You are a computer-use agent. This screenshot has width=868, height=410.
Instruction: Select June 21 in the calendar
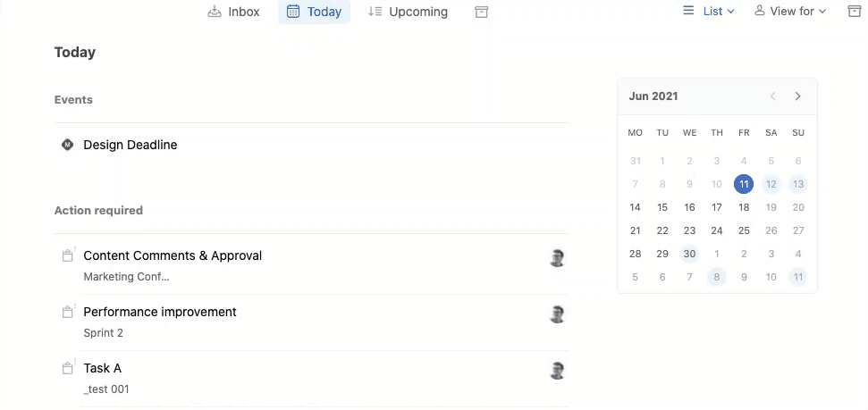635,230
